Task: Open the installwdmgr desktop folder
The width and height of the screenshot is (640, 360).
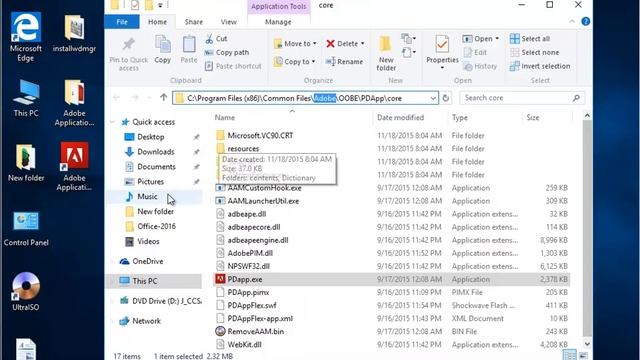Action: 74,34
